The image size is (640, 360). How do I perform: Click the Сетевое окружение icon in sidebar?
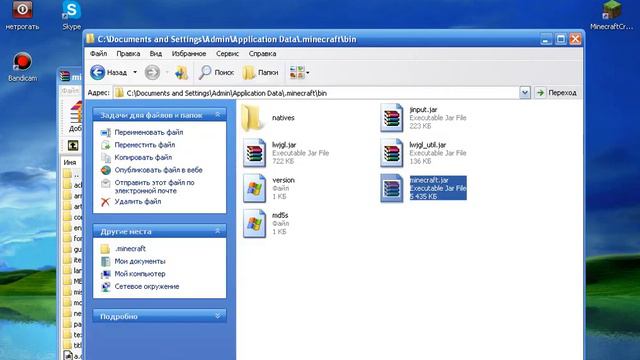(x=105, y=287)
